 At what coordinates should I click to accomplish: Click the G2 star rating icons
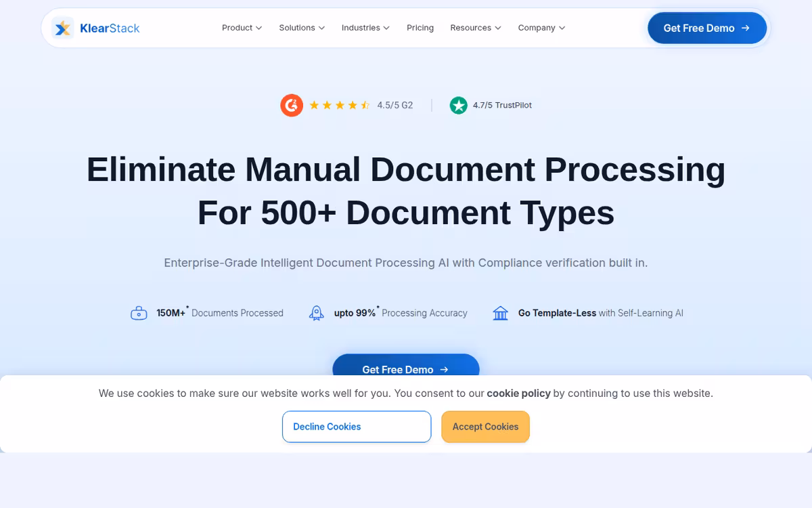tap(340, 105)
